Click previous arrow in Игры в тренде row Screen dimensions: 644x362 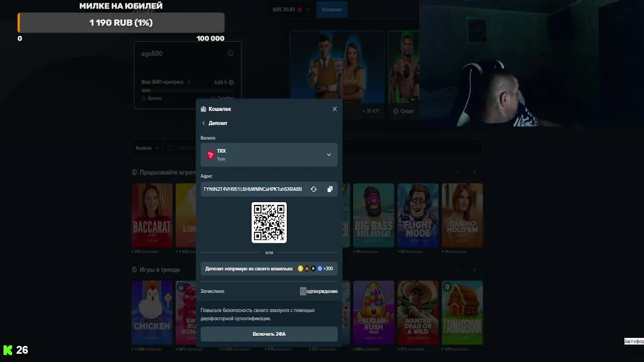[x=458, y=270]
